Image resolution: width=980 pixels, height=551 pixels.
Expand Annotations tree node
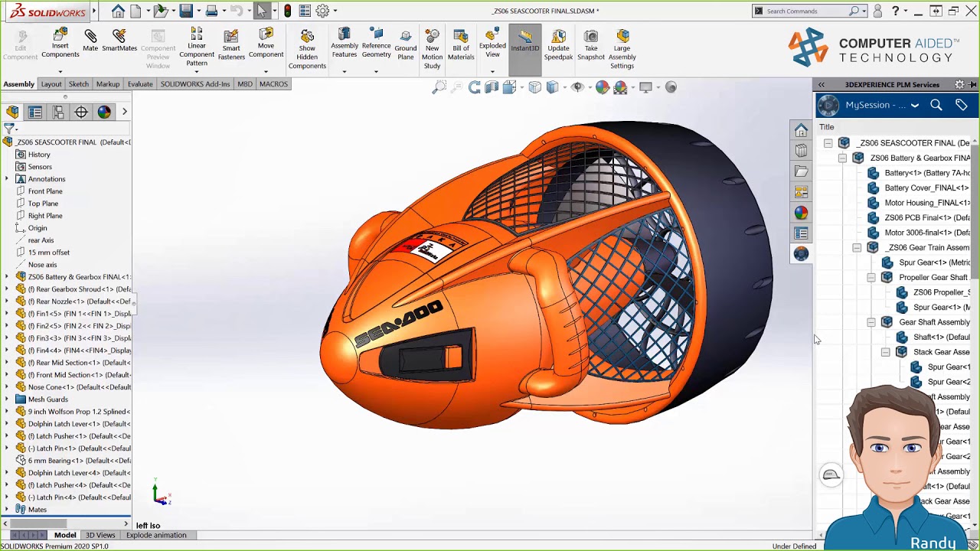(x=7, y=178)
